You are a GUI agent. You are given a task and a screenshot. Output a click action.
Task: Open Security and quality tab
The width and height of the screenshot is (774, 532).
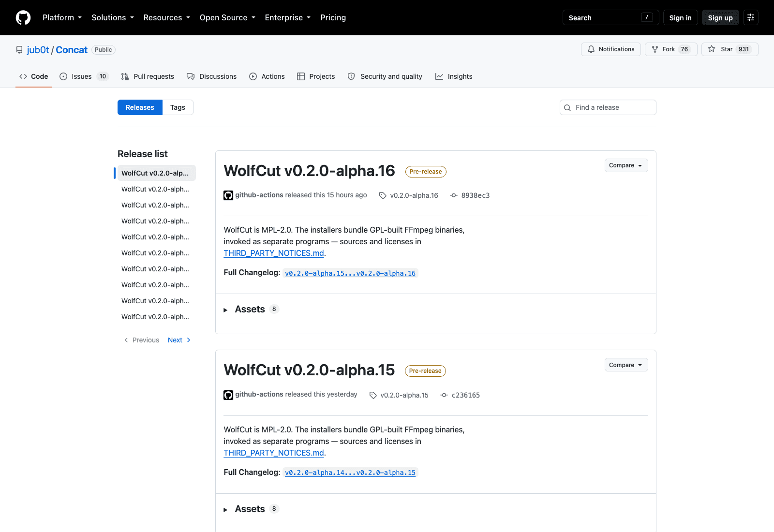[x=385, y=76]
